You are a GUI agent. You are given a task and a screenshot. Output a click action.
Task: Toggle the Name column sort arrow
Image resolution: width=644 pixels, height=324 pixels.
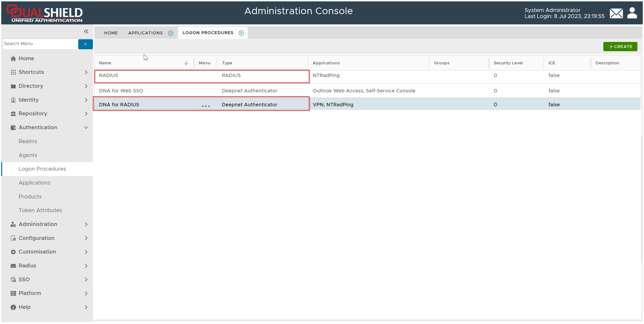(186, 63)
